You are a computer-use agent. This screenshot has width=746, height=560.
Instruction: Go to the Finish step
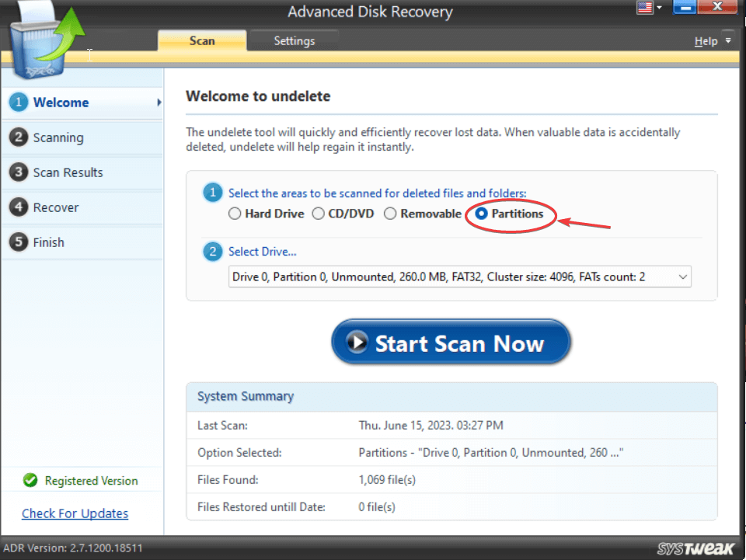tap(83, 242)
